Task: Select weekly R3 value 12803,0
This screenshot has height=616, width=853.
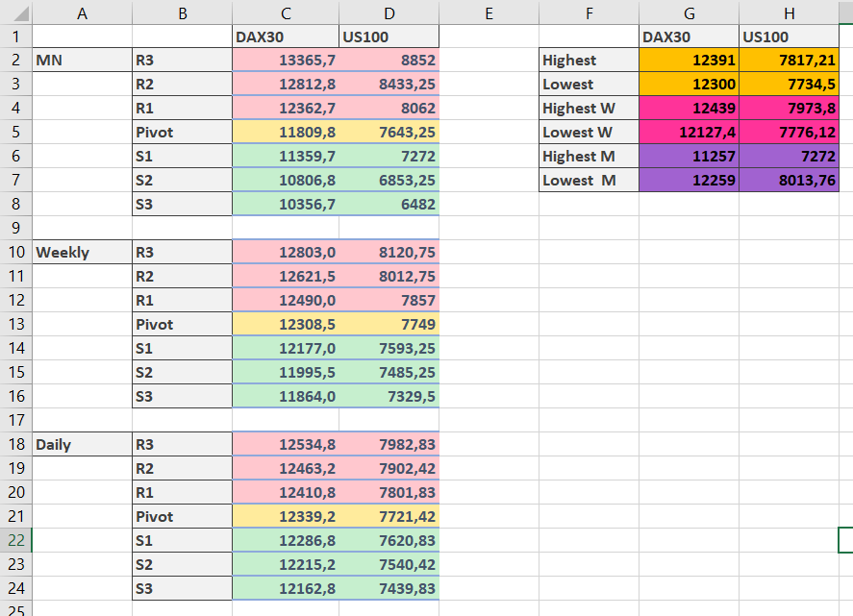Action: (x=286, y=252)
